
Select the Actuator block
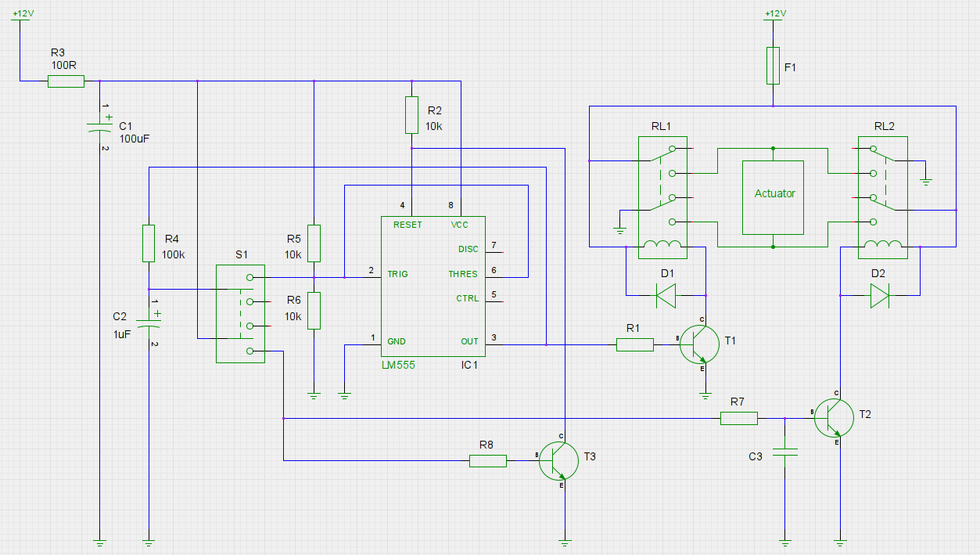tap(773, 197)
